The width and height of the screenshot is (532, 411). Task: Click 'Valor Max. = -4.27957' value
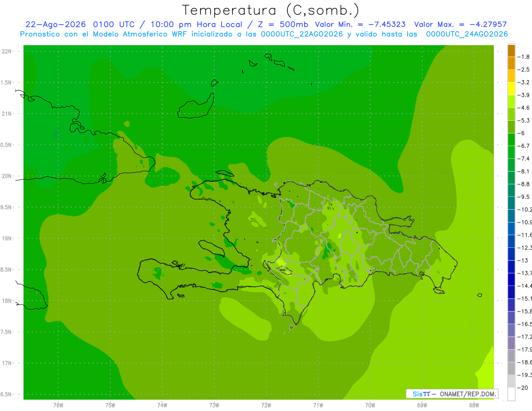[x=460, y=24]
